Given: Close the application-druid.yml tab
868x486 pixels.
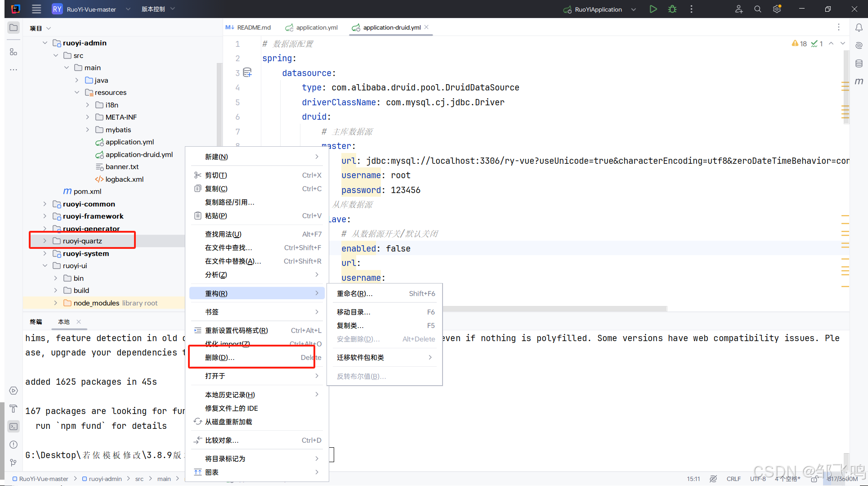Looking at the screenshot, I should coord(426,27).
